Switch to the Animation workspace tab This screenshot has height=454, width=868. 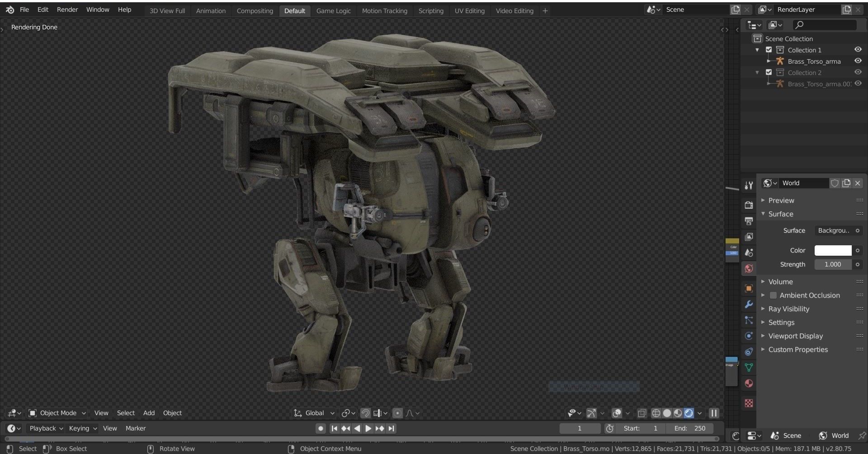pos(211,11)
